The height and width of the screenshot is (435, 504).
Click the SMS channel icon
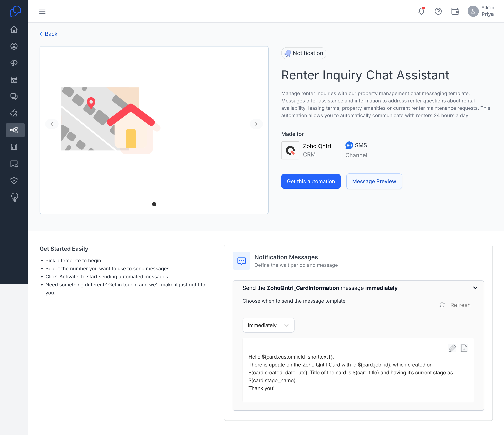pyautogui.click(x=349, y=145)
